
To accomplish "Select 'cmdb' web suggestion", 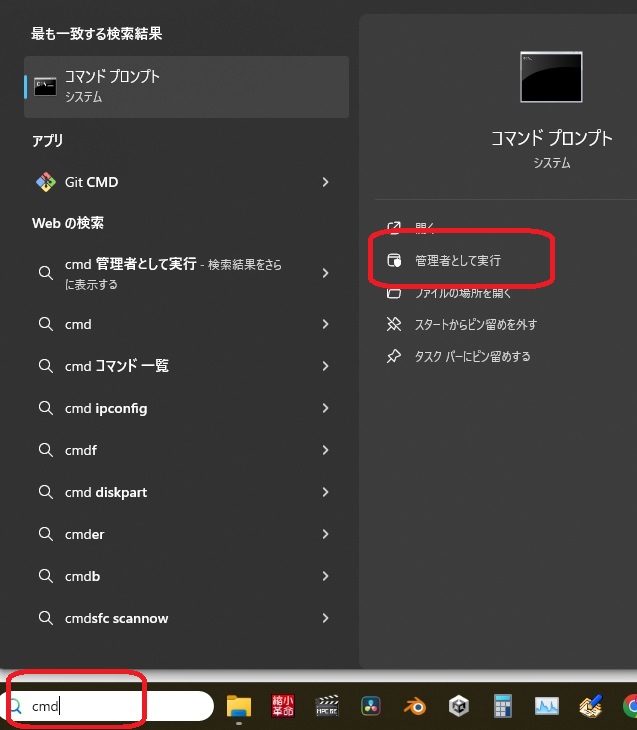I will click(82, 576).
